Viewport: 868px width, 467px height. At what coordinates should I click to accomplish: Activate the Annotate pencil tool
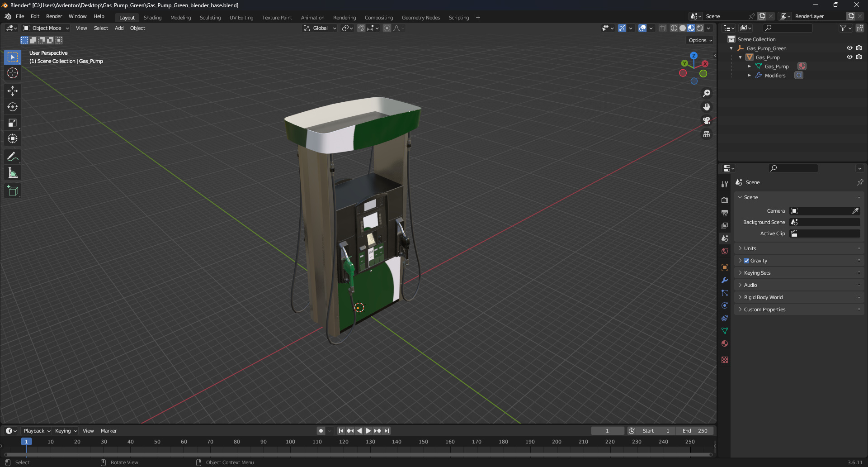(13, 157)
